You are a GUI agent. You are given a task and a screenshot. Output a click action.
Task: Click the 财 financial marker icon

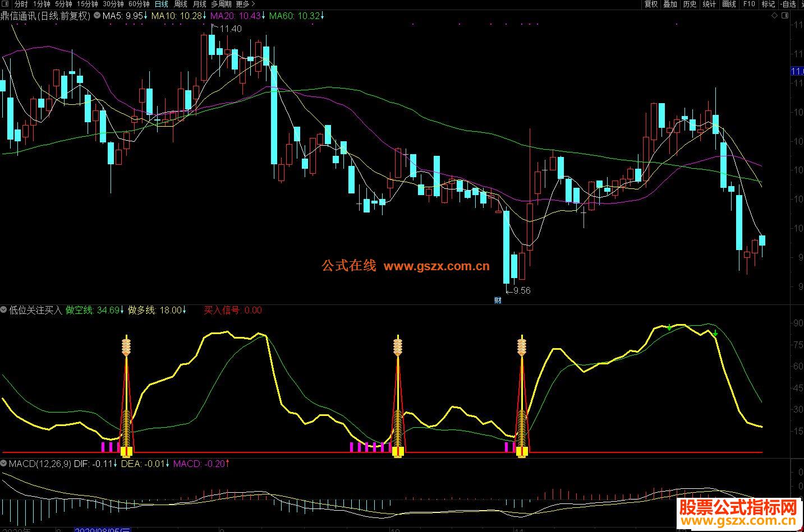pyautogui.click(x=497, y=300)
